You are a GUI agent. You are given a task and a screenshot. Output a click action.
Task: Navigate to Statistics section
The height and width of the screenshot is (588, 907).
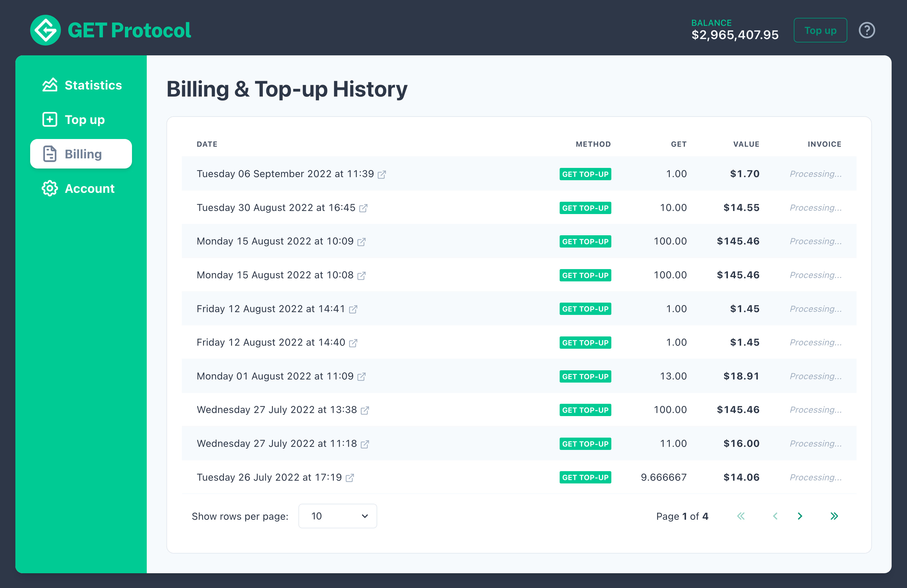(x=81, y=85)
